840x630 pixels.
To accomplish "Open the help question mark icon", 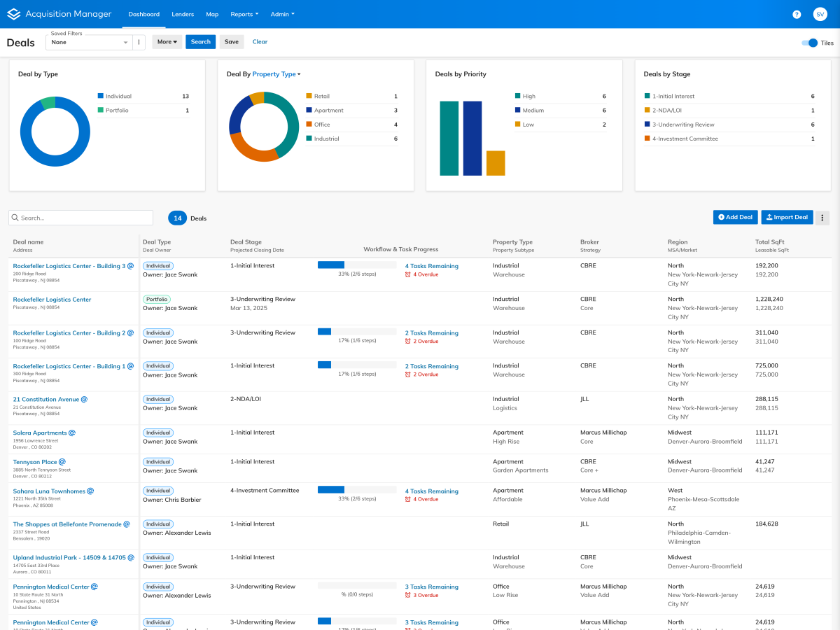I will click(x=797, y=14).
